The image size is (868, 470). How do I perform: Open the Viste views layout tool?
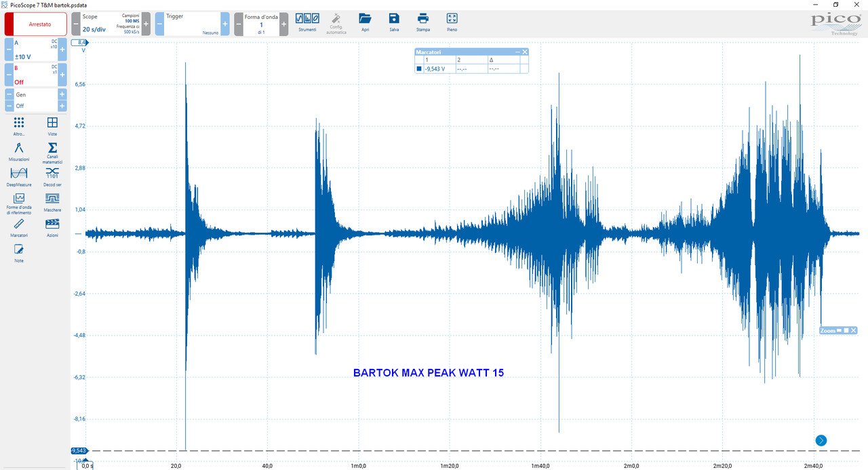coord(52,126)
